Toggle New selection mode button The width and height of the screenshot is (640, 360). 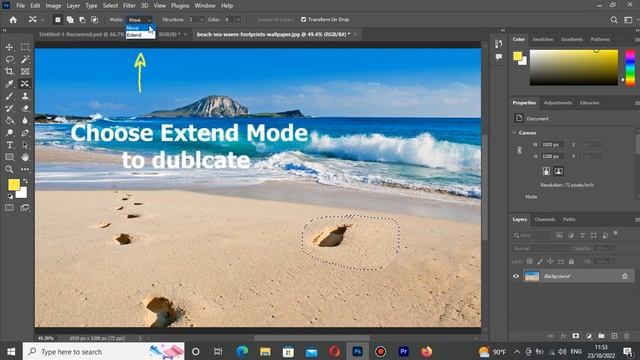(x=58, y=20)
